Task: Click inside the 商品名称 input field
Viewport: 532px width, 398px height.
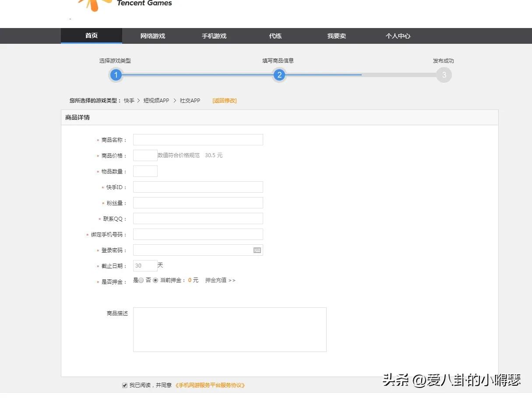Action: pos(197,139)
